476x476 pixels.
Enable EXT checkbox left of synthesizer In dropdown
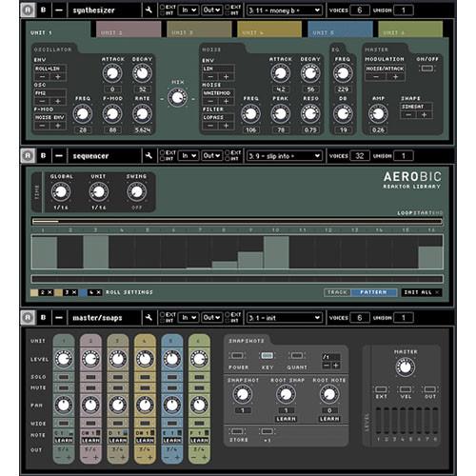tap(162, 7)
